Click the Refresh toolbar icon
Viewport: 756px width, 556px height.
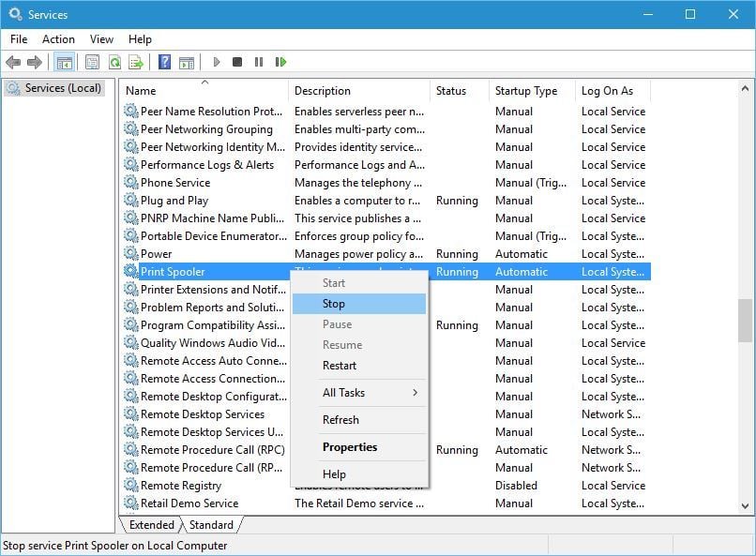click(x=114, y=62)
